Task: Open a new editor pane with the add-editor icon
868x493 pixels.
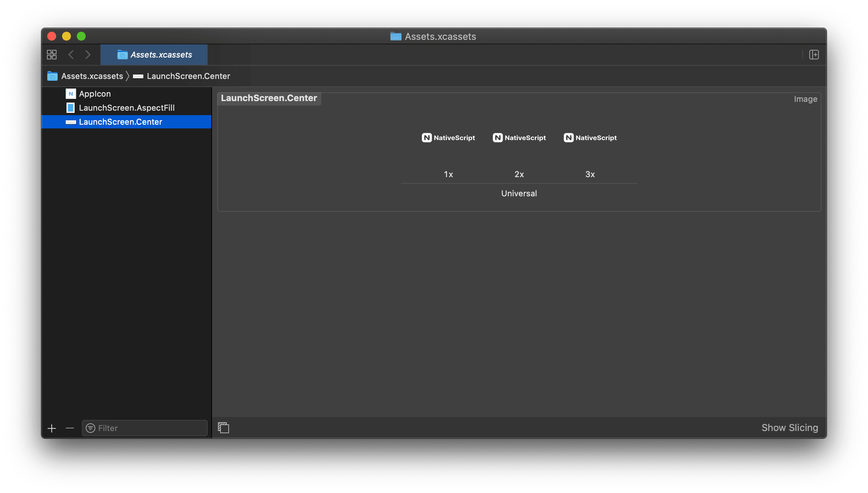Action: click(x=814, y=54)
